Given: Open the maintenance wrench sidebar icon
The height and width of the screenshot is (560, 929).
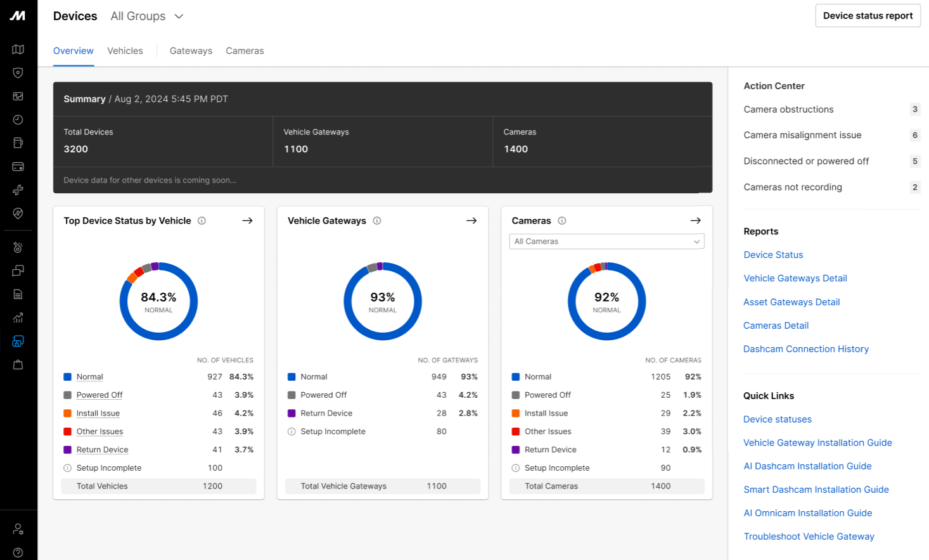Looking at the screenshot, I should [x=18, y=190].
